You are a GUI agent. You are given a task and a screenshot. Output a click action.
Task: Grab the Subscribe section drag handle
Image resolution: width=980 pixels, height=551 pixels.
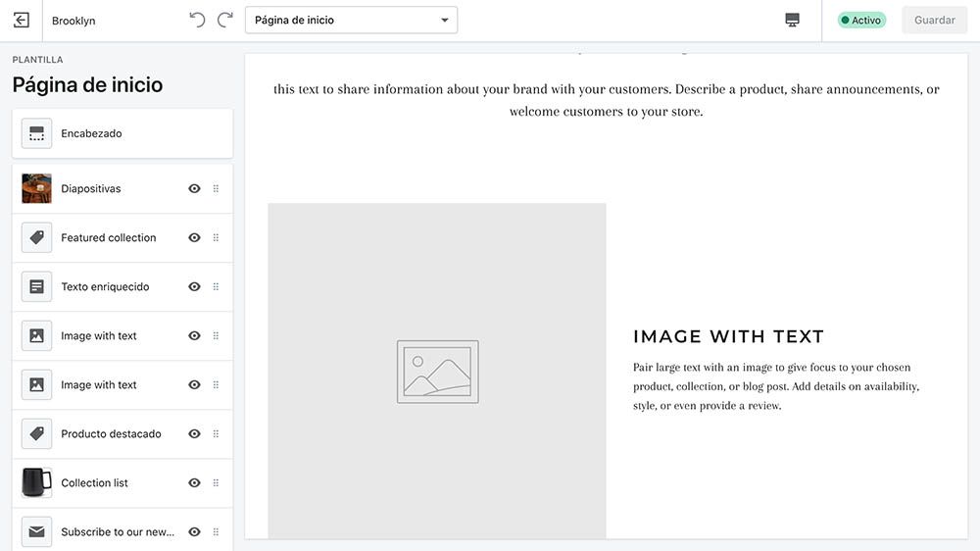point(216,531)
